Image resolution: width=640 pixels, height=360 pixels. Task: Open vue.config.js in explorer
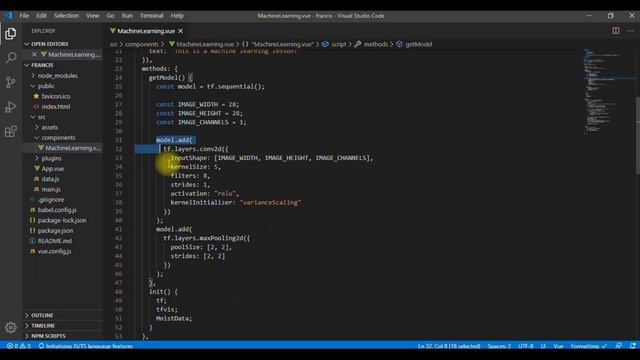coord(54,251)
